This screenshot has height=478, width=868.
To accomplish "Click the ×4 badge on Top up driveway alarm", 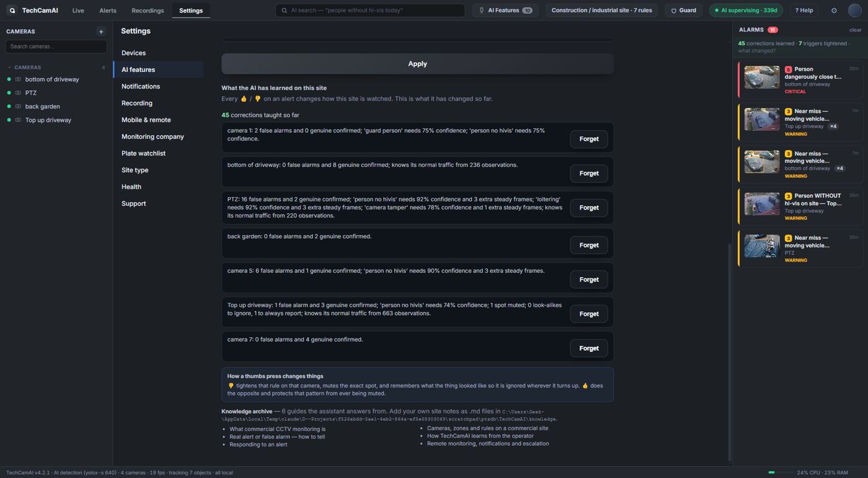I will tap(833, 126).
